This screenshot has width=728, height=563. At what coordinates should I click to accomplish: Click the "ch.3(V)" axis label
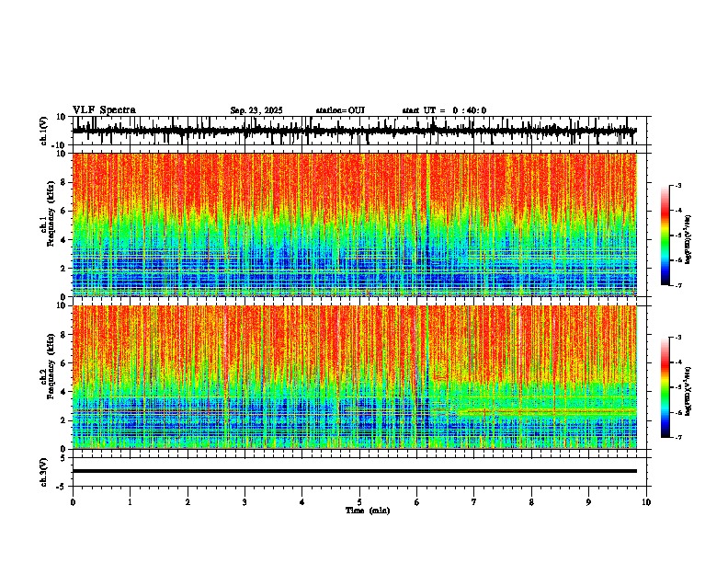[x=44, y=472]
